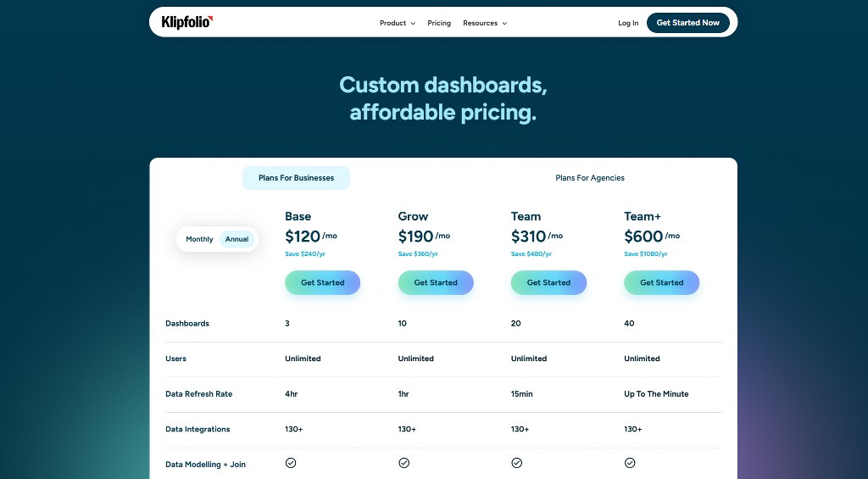Click the Klipfolio logo
Viewport: 868px width, 479px height.
click(187, 22)
